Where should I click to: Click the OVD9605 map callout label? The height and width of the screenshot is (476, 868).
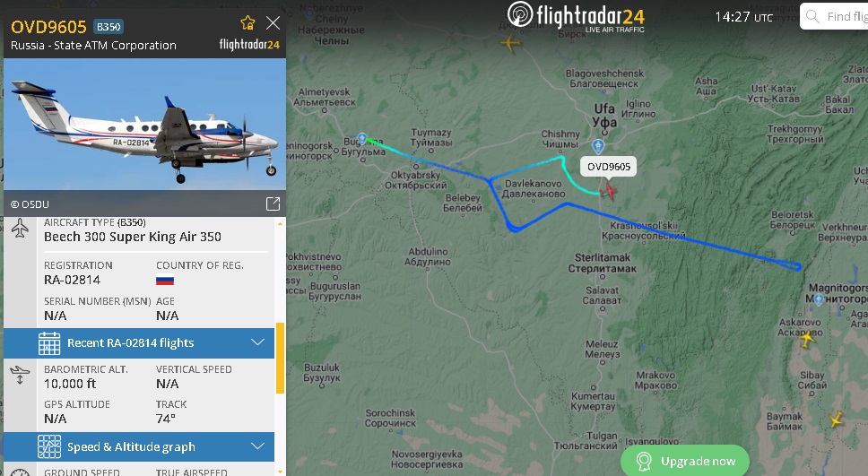[x=608, y=167]
